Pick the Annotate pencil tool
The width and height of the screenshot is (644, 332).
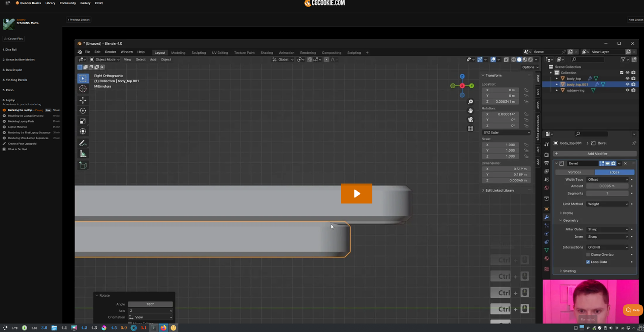(x=83, y=144)
